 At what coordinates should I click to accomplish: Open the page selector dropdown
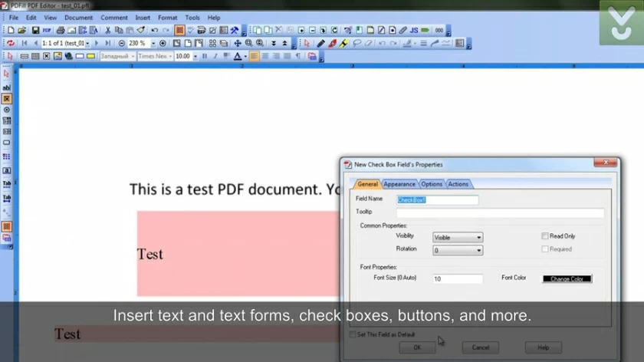[87, 43]
